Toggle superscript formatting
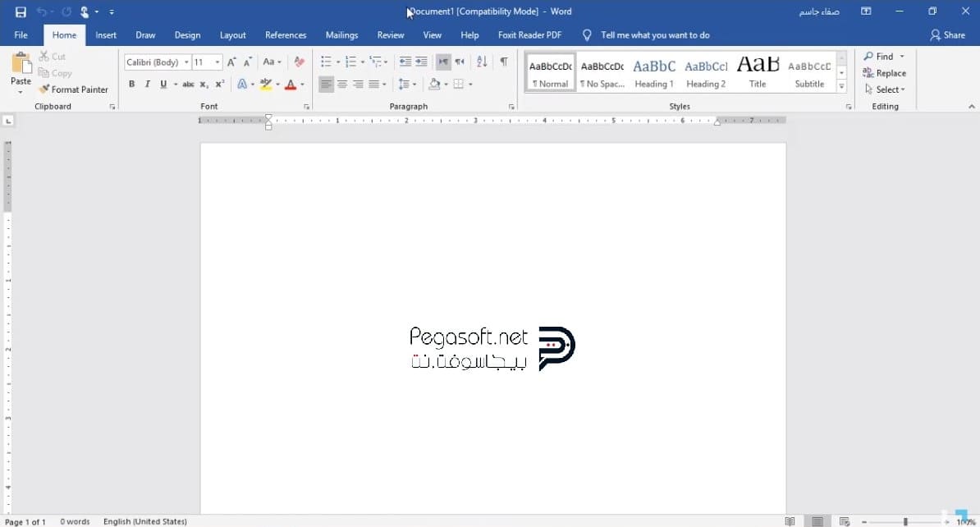The image size is (980, 527). click(x=219, y=84)
